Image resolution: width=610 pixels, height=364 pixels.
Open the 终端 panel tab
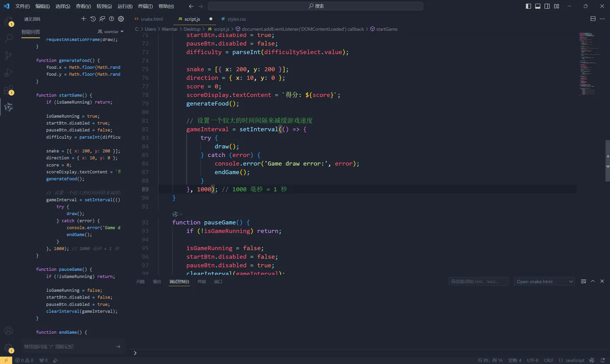pos(202,281)
